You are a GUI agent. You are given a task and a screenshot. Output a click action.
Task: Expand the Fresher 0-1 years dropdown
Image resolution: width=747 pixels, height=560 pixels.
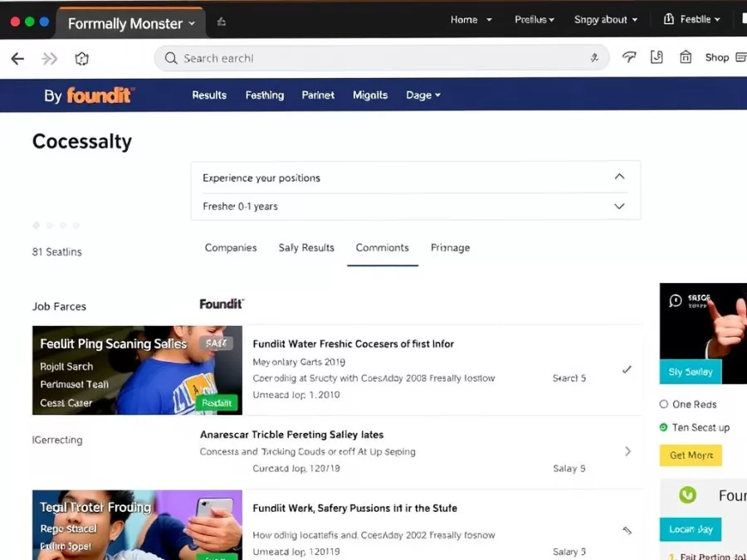click(x=619, y=206)
